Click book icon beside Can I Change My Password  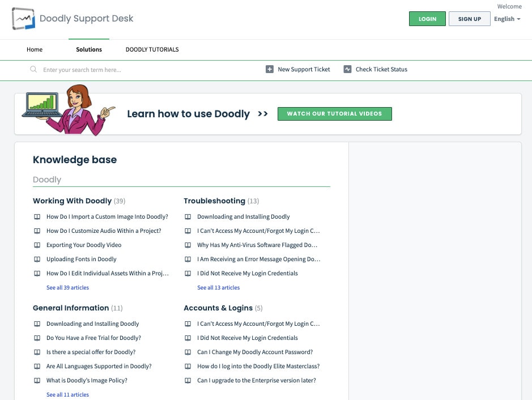tap(188, 352)
